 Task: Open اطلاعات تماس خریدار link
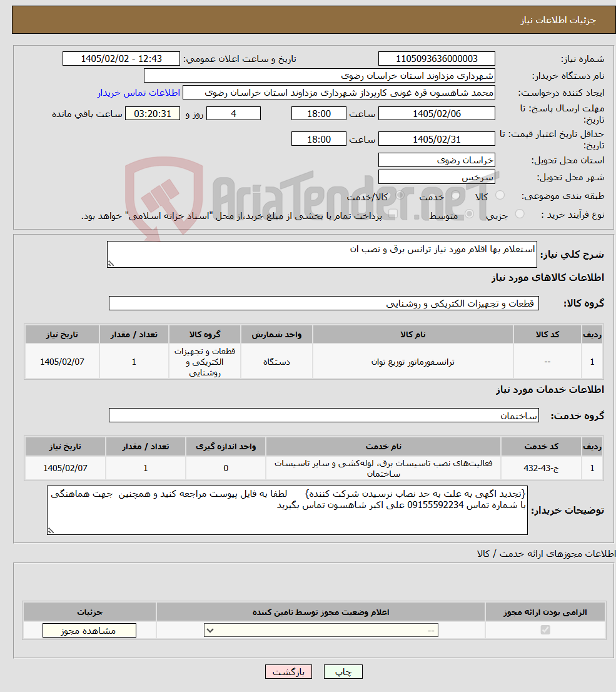tap(139, 93)
